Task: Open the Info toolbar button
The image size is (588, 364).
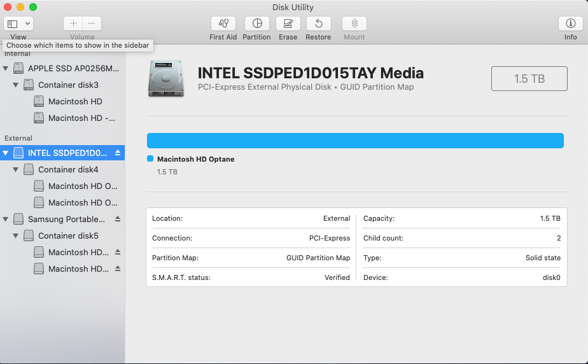Action: [x=570, y=24]
